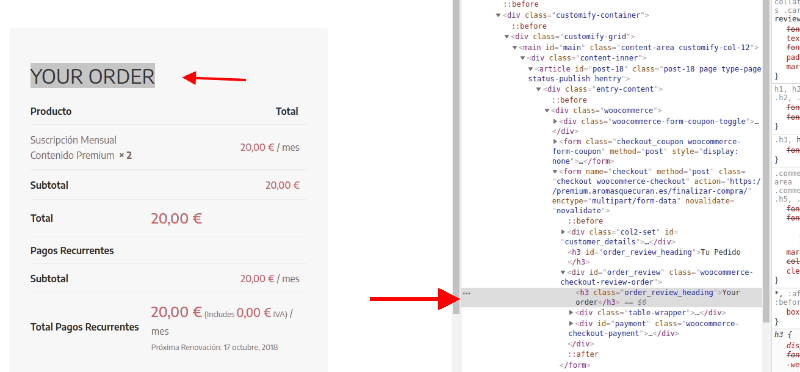Collapse the main content-area node
The height and width of the screenshot is (372, 800).
515,47
